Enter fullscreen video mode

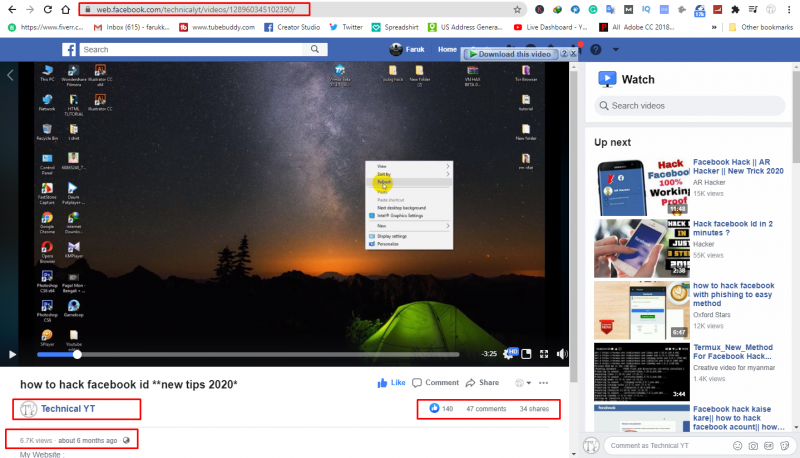point(544,353)
